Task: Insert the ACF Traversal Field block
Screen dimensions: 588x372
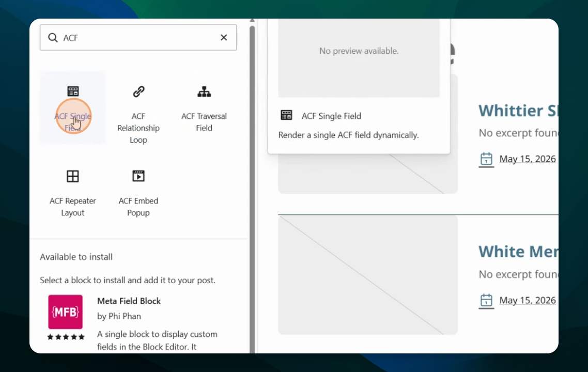Action: click(x=204, y=108)
